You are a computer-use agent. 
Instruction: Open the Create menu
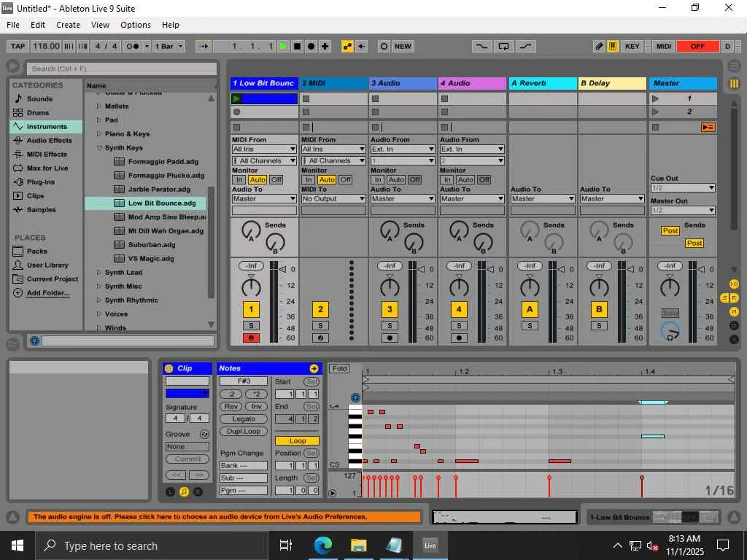(x=68, y=25)
